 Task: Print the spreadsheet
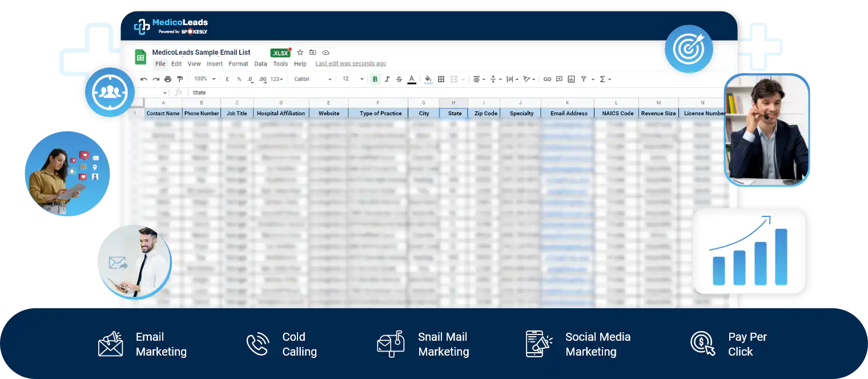168,79
